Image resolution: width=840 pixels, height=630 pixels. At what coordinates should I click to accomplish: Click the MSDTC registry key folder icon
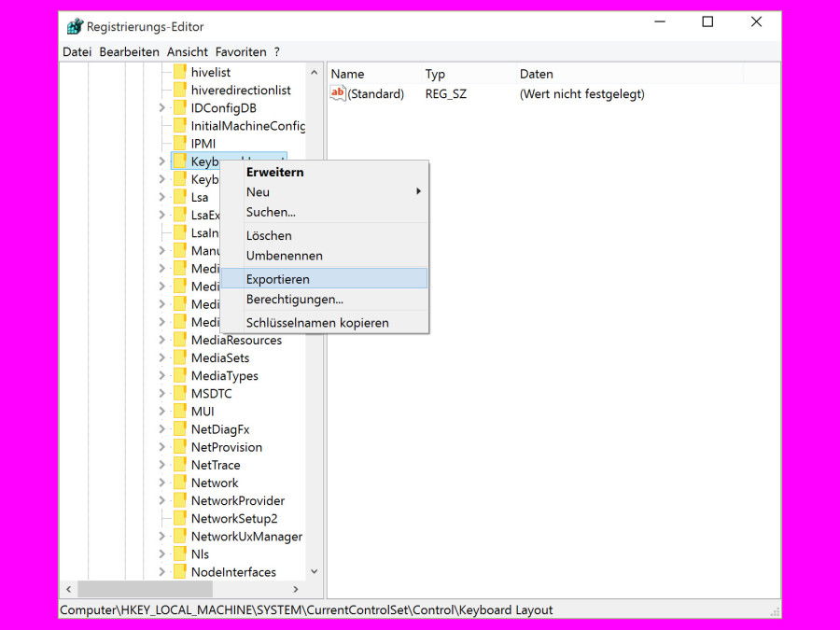pyautogui.click(x=179, y=393)
